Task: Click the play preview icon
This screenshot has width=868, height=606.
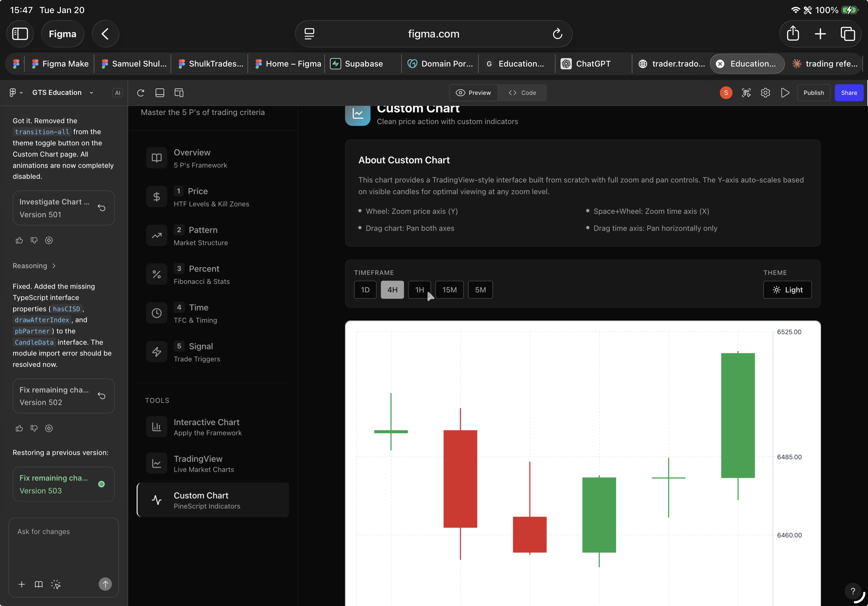Action: click(785, 93)
